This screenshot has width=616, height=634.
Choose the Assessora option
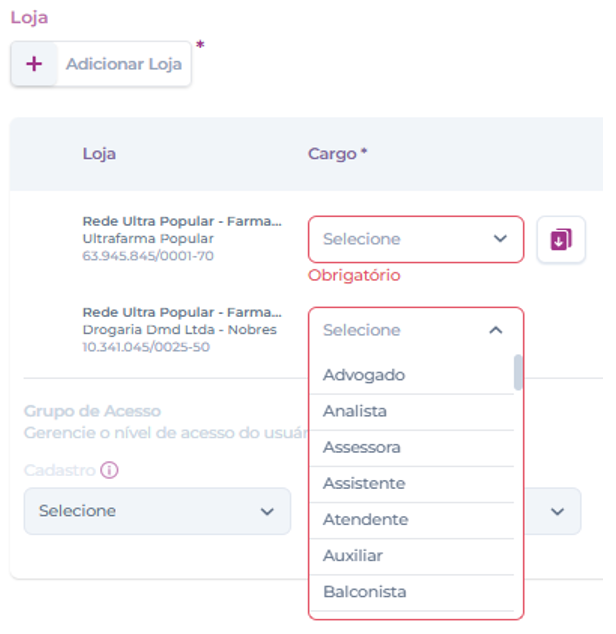pyautogui.click(x=362, y=447)
